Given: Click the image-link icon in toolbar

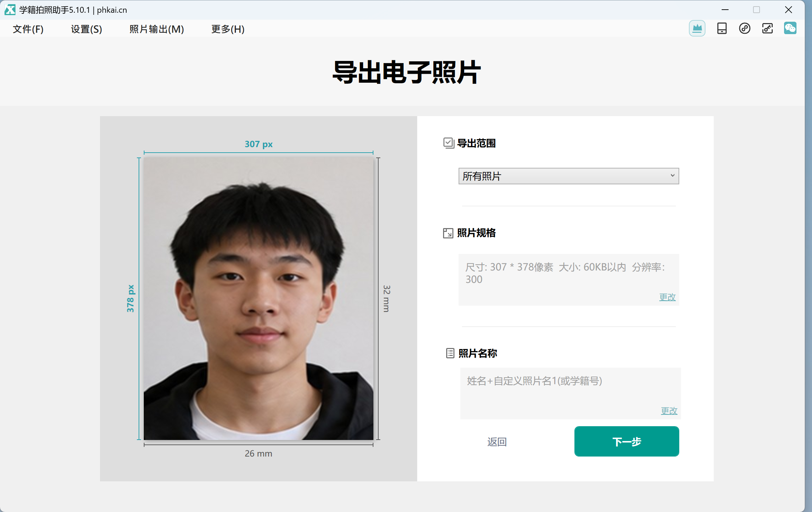Looking at the screenshot, I should click(x=767, y=28).
